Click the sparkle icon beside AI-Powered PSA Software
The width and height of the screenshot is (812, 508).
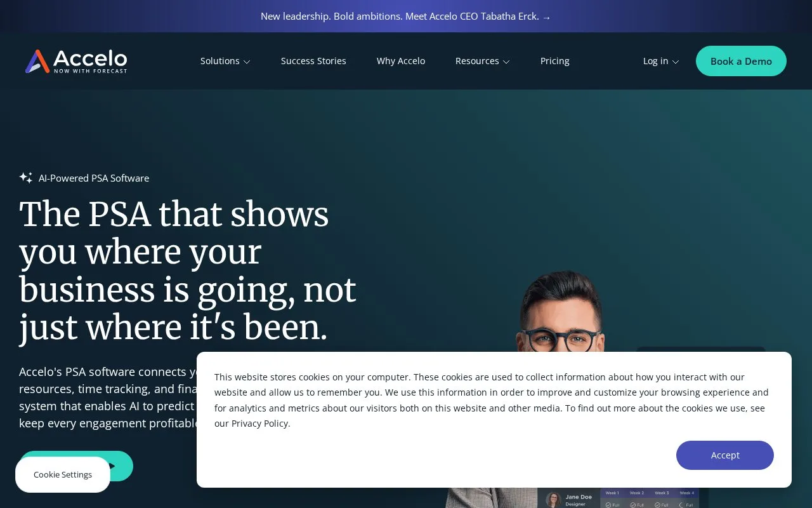click(x=26, y=178)
